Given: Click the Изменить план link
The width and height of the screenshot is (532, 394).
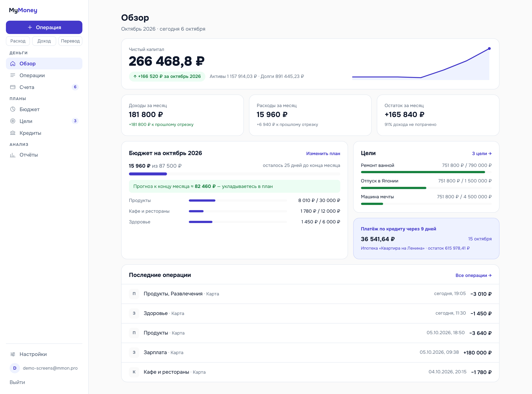Looking at the screenshot, I should 323,154.
